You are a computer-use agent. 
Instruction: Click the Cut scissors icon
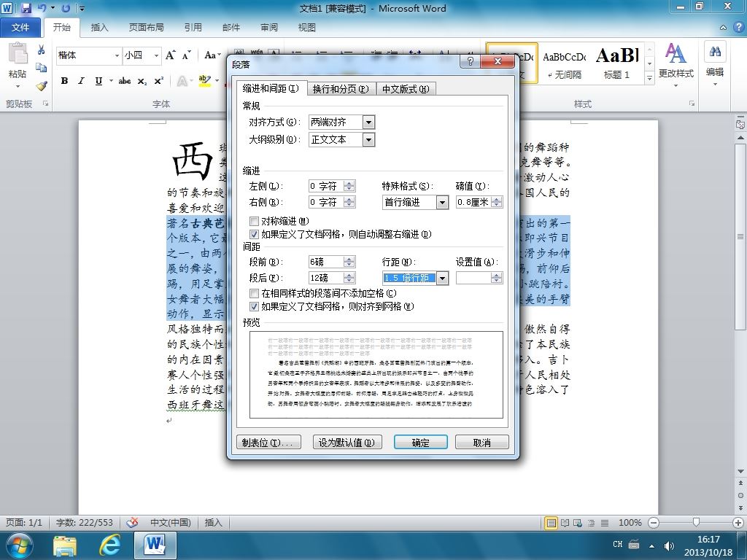[41, 50]
